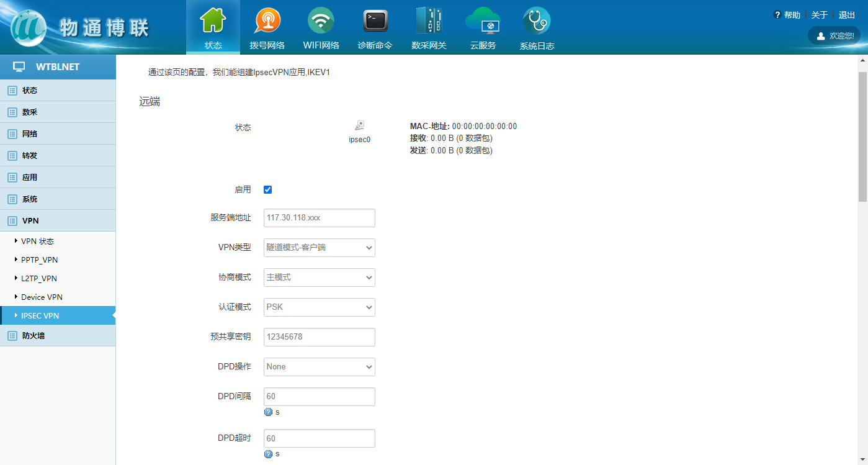Screen dimensions: 868x465
Task: Expand the 网络 sidebar section
Action: coord(30,134)
